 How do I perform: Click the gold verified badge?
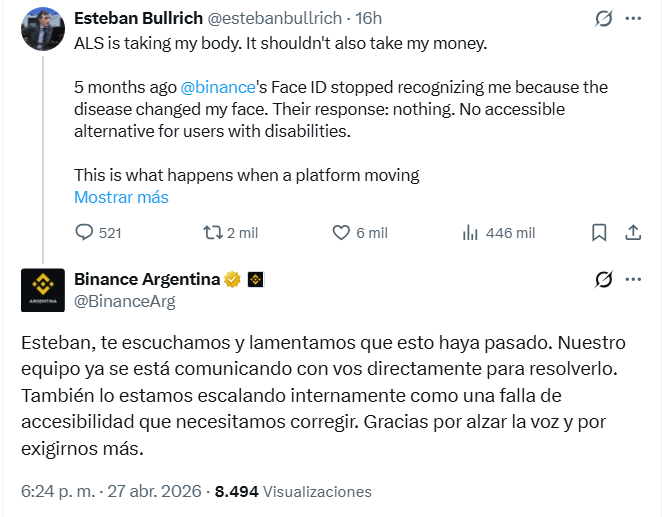point(232,279)
